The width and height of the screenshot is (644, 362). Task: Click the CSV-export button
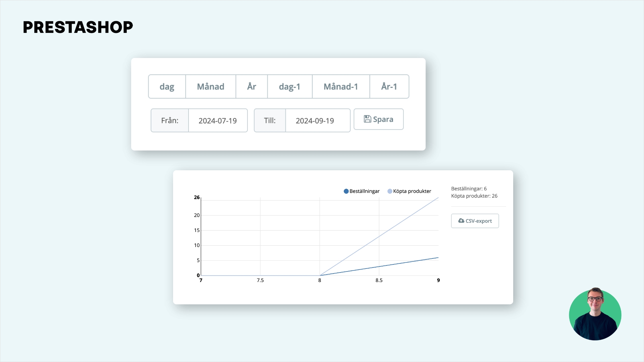point(475,221)
